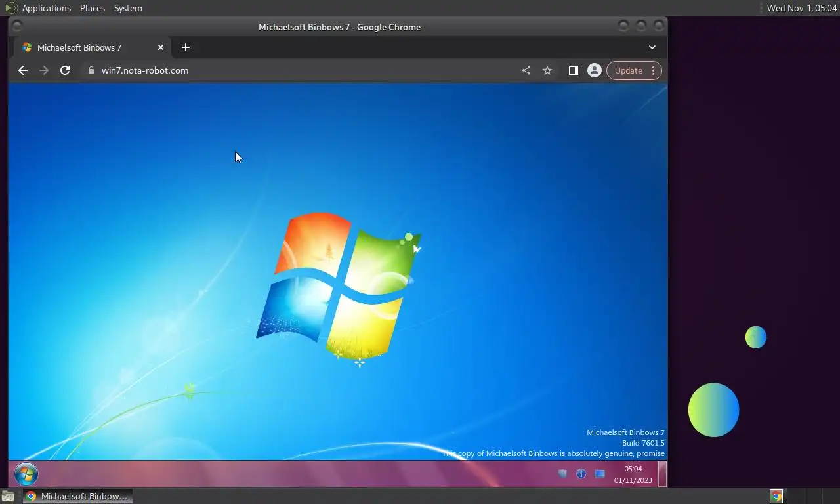
Task: Open the Binbows Start orb
Action: pos(26,474)
